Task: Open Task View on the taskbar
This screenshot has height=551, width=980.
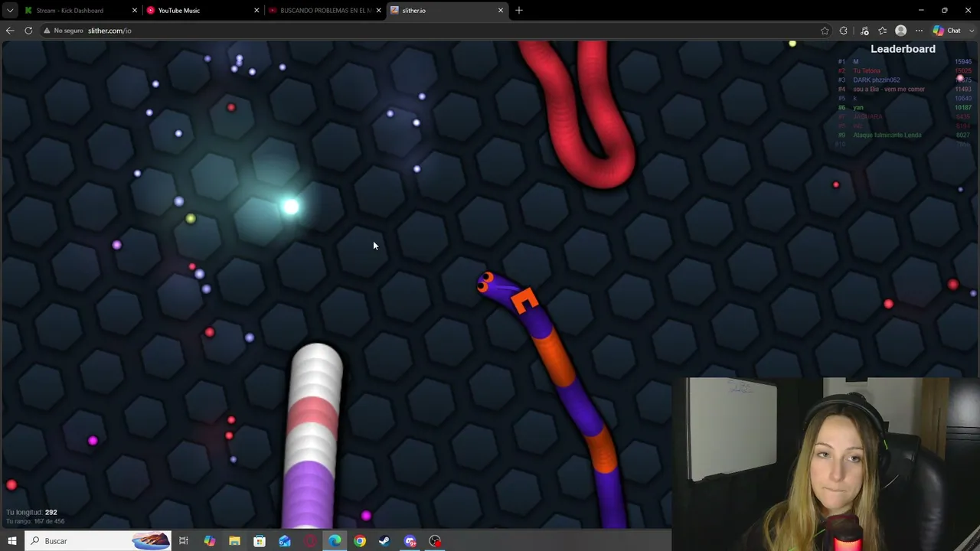Action: (x=184, y=541)
